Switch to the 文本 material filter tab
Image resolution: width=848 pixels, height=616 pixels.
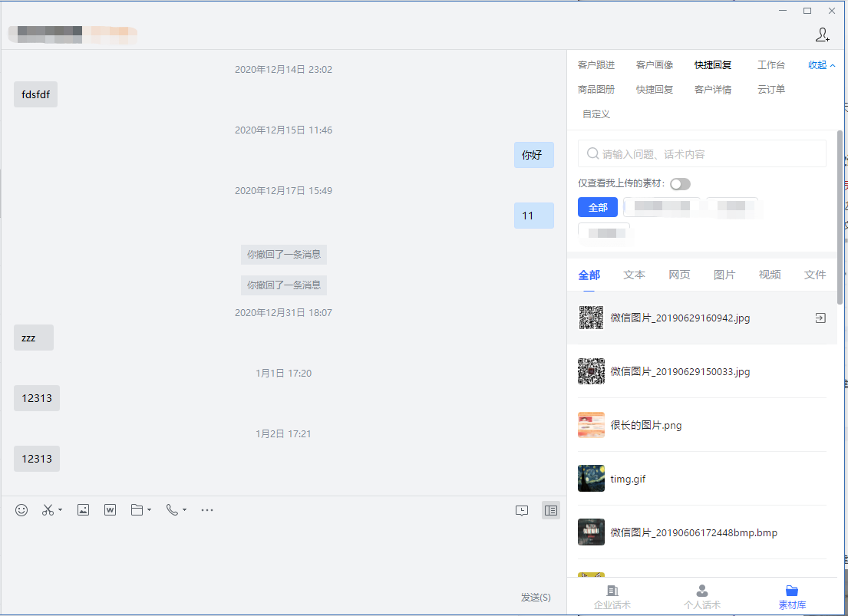pos(634,275)
